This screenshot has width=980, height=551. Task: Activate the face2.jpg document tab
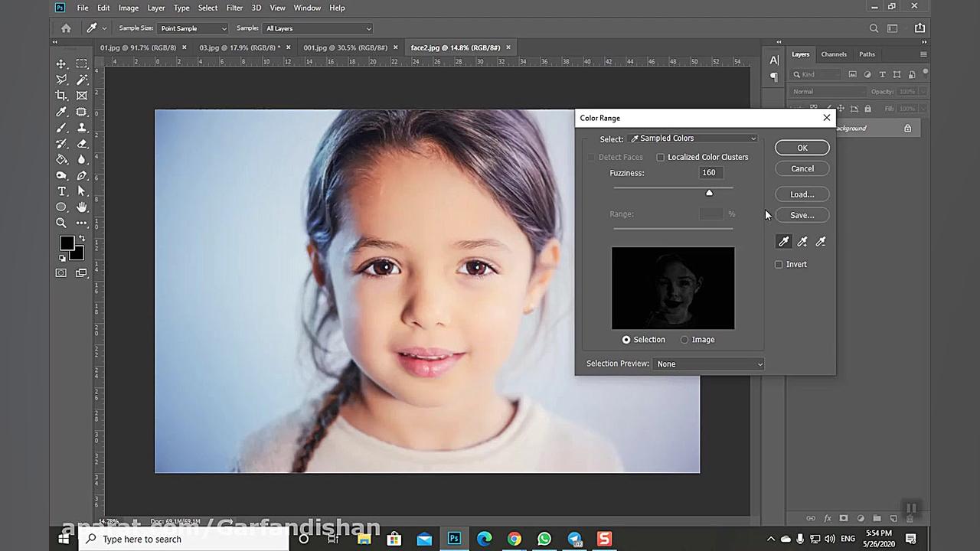point(456,47)
